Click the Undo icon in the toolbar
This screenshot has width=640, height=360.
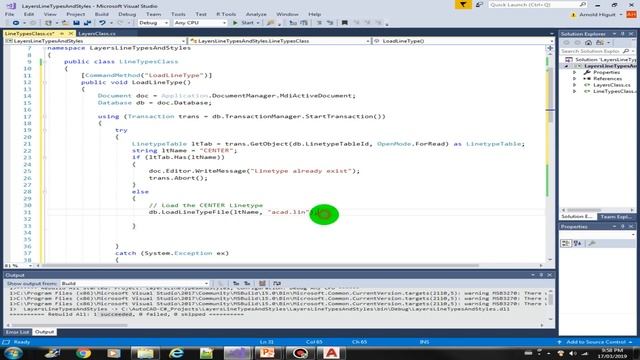pyautogui.click(x=102, y=23)
